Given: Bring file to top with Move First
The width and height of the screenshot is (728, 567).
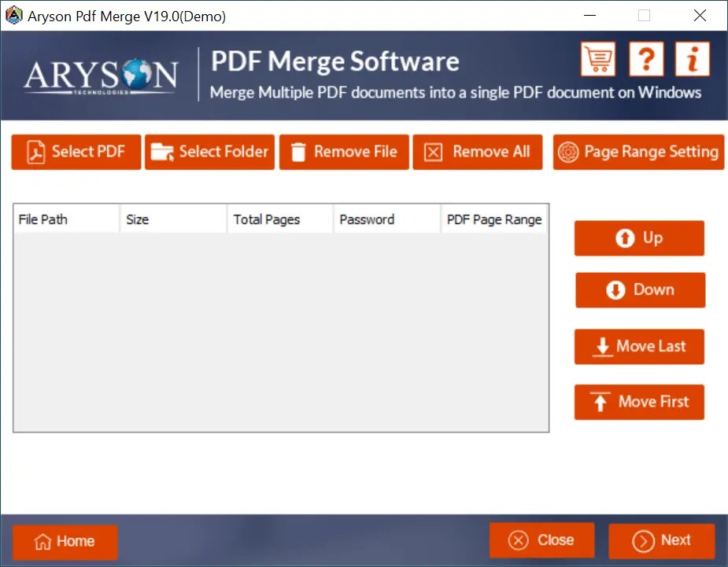Looking at the screenshot, I should coord(639,402).
